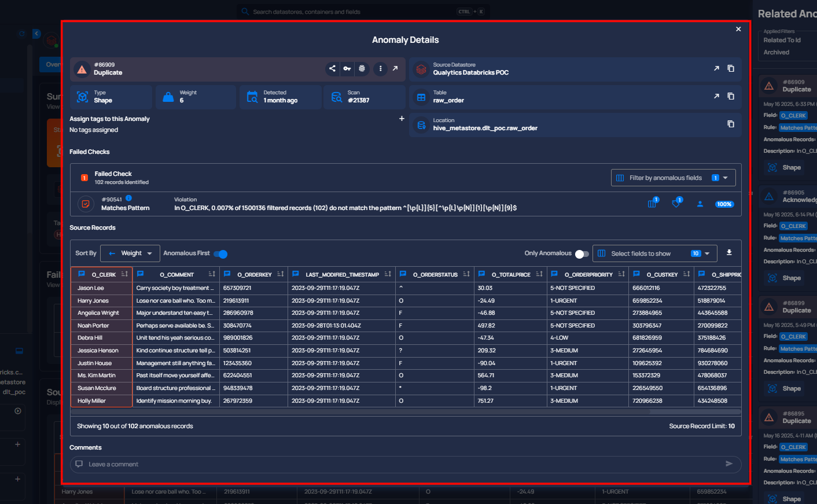Sort by O_ORDERSTATUS column sort icon
This screenshot has height=504, width=817.
[x=466, y=274]
